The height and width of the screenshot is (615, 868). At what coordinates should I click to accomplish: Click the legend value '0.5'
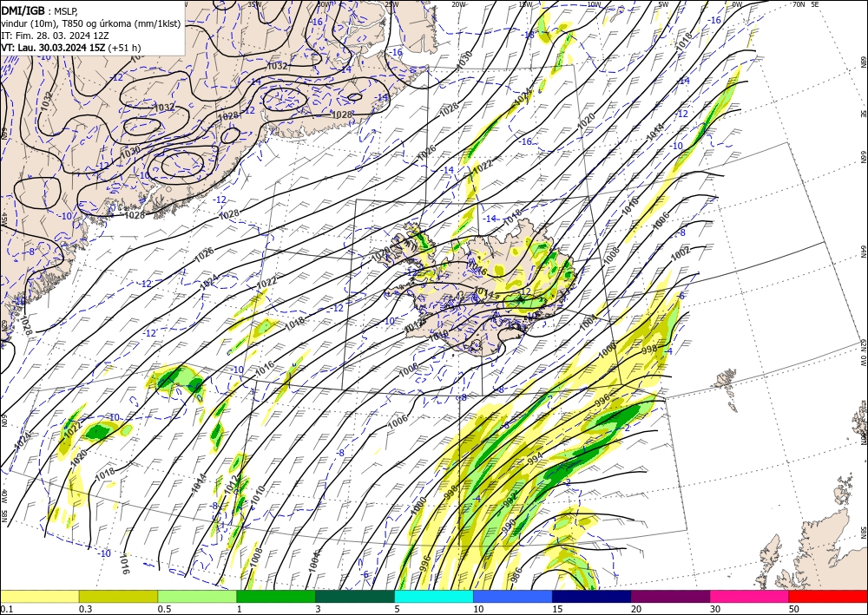coord(164,609)
